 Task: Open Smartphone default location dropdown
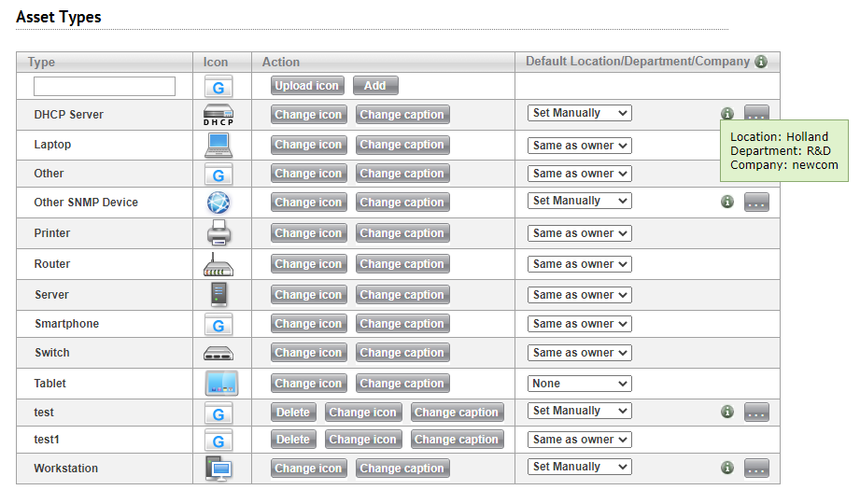pyautogui.click(x=579, y=324)
